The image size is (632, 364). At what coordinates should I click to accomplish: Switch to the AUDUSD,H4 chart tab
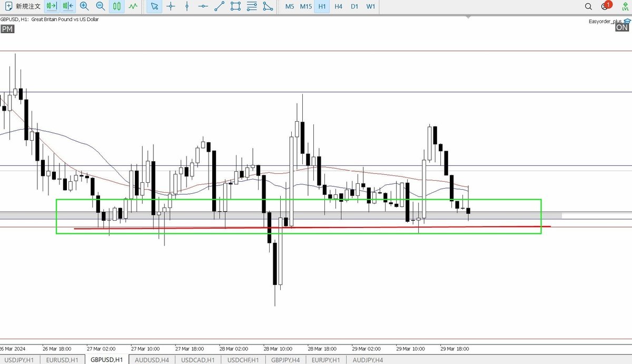(x=152, y=360)
